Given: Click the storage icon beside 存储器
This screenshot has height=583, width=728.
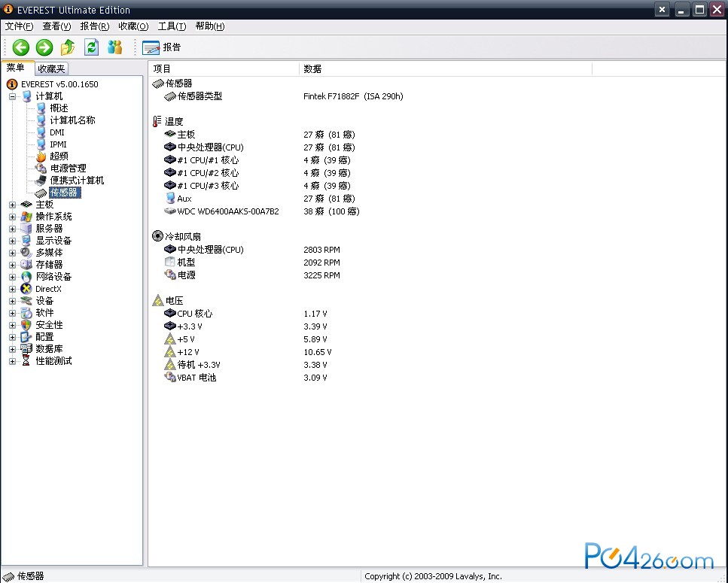Looking at the screenshot, I should [26, 265].
